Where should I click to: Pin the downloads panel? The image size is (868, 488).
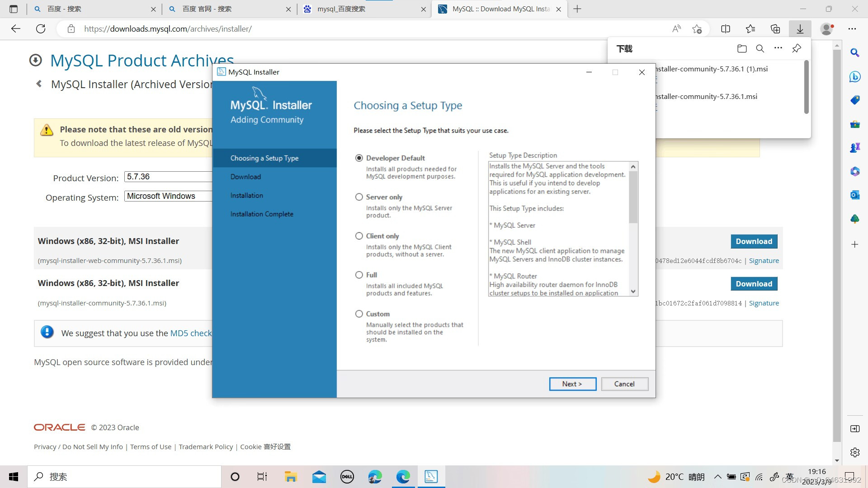[797, 48]
